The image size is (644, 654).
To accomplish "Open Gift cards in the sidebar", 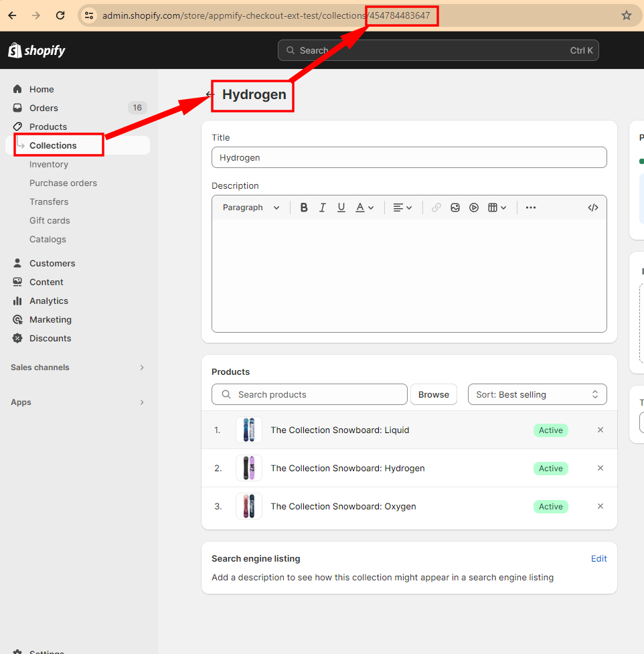I will point(50,221).
